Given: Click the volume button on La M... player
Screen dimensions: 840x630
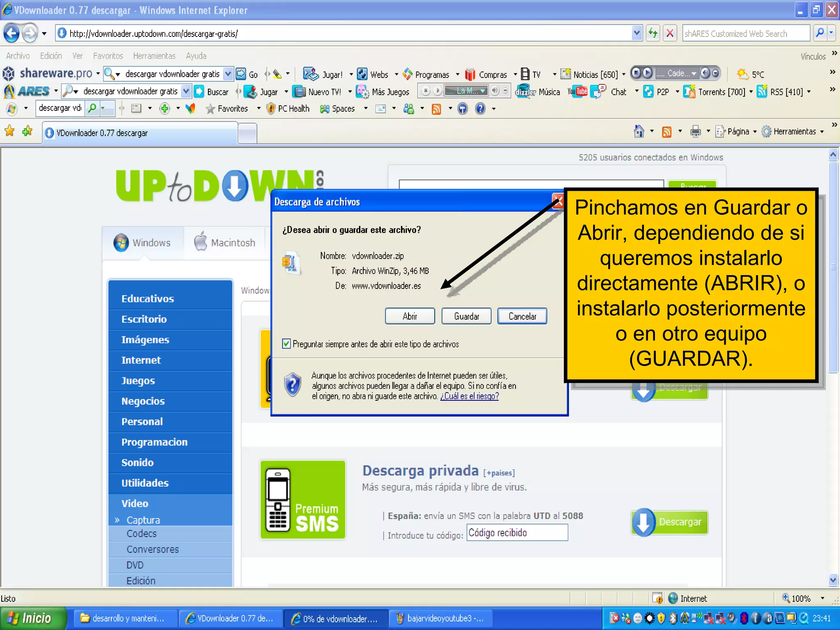Looking at the screenshot, I should [495, 91].
